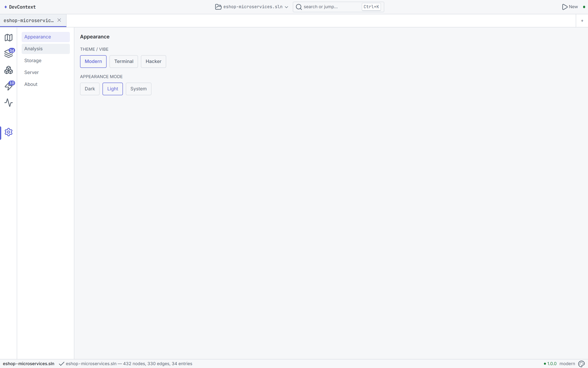
Task: Open the activity pulse sidebar icon
Action: click(x=9, y=103)
